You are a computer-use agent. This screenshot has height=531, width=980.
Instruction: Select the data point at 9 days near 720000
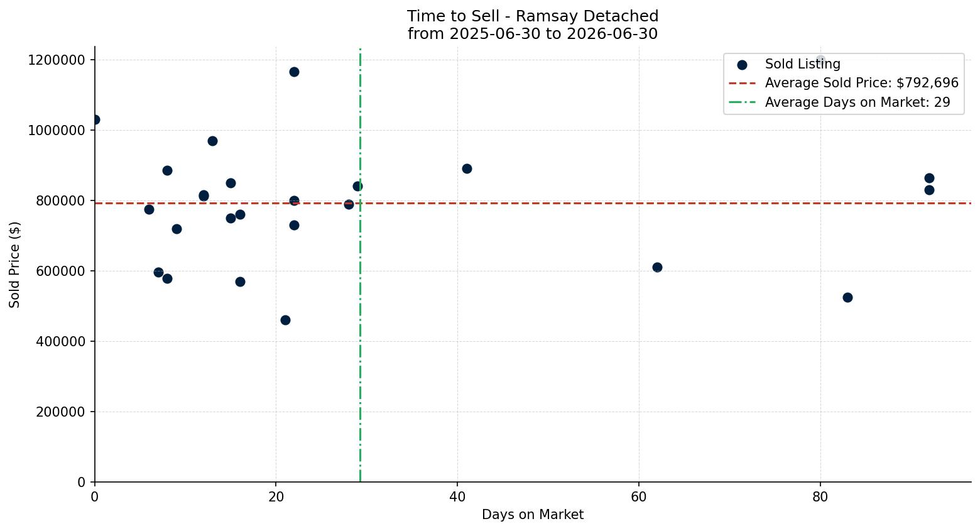click(177, 229)
